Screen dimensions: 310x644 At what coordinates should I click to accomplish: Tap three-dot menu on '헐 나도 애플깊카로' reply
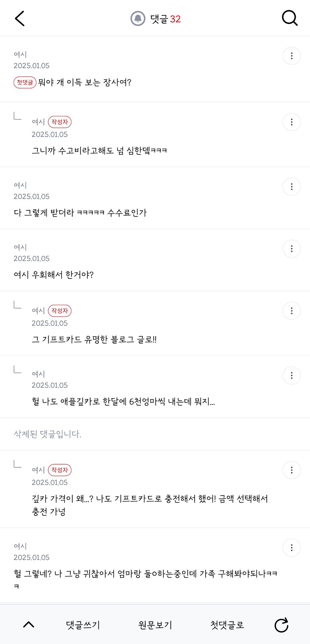click(x=292, y=375)
